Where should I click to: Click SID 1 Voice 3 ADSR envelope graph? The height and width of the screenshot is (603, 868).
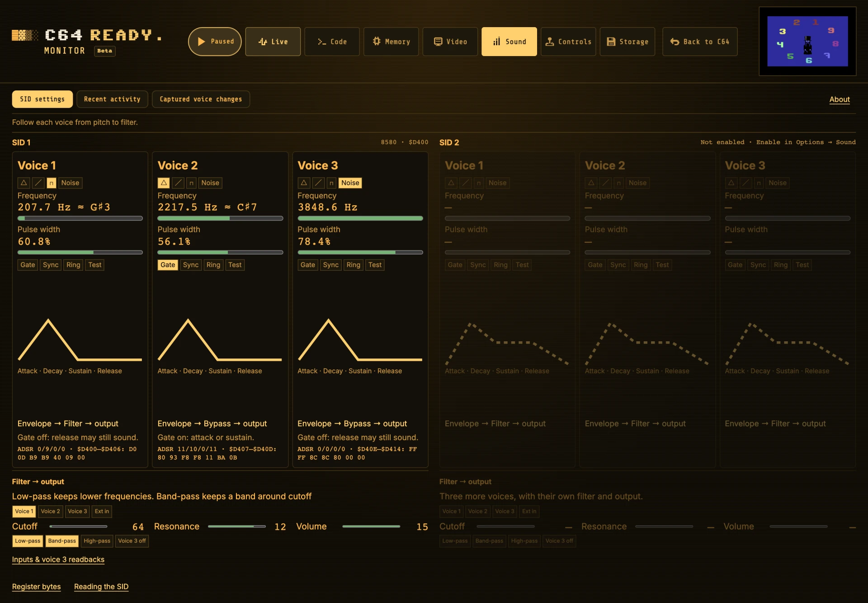point(360,340)
